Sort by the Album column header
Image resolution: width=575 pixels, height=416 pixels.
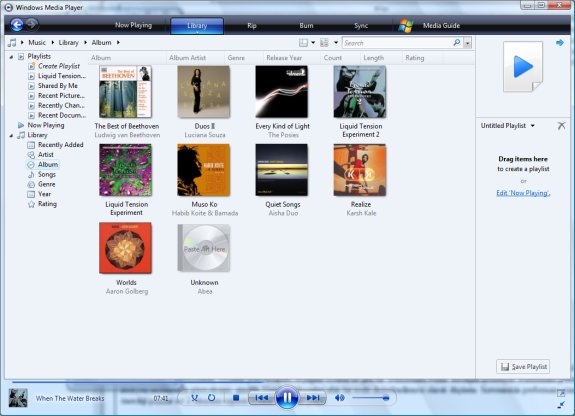tap(101, 58)
